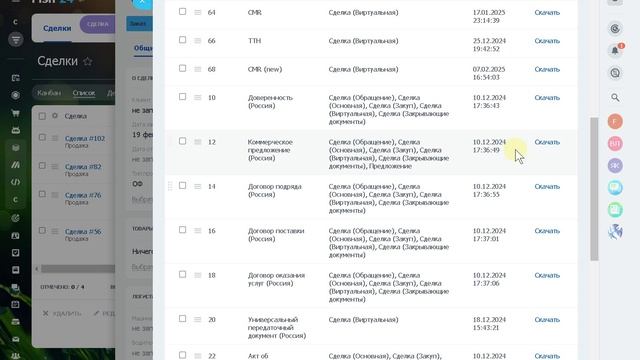The image size is (640, 360).
Task: Open actions menu for template 20 row
Action: [x=198, y=320]
